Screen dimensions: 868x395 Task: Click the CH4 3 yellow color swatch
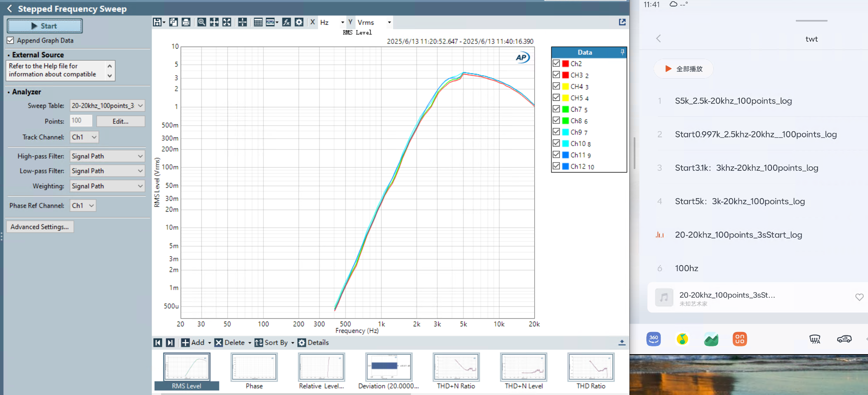pyautogui.click(x=565, y=86)
